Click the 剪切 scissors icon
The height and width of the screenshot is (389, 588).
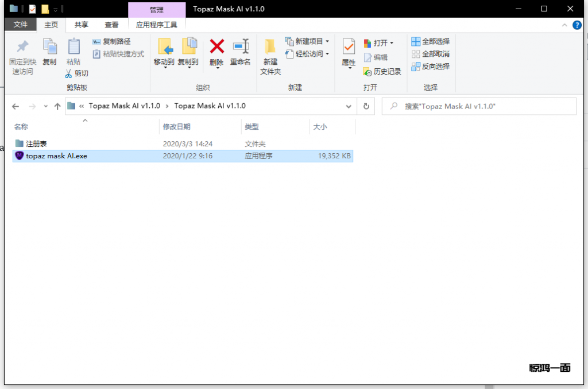pos(68,73)
